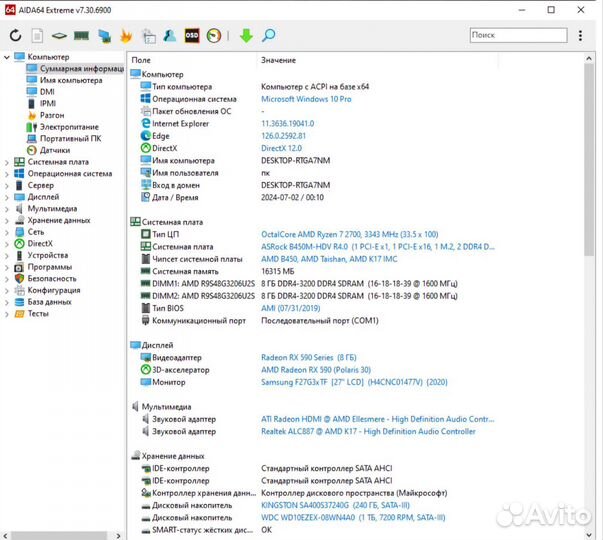The width and height of the screenshot is (603, 540).
Task: Open the Microsoft Windows 10 Pro link
Action: pyautogui.click(x=306, y=99)
